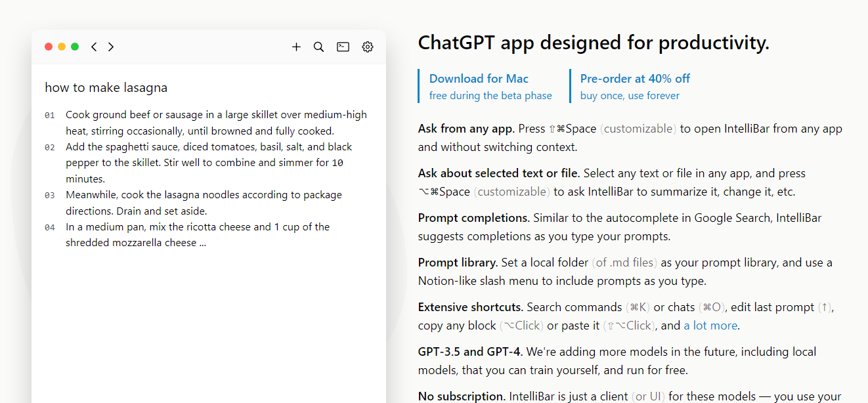
Task: Open the terminal prompt icon
Action: coord(343,47)
